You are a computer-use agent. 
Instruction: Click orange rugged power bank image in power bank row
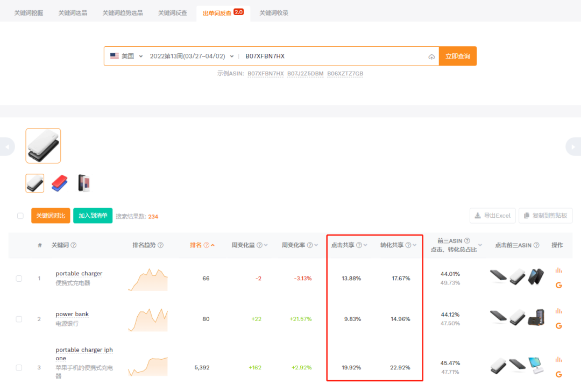click(536, 318)
